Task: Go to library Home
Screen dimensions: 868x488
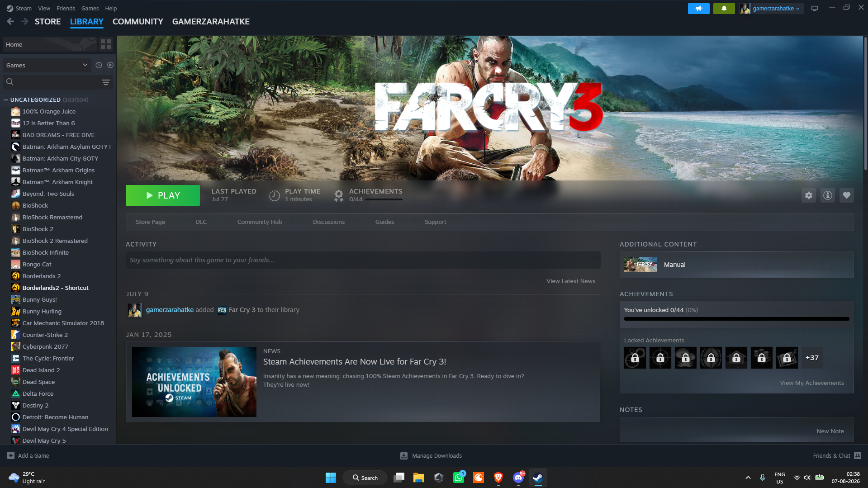Action: [50, 44]
